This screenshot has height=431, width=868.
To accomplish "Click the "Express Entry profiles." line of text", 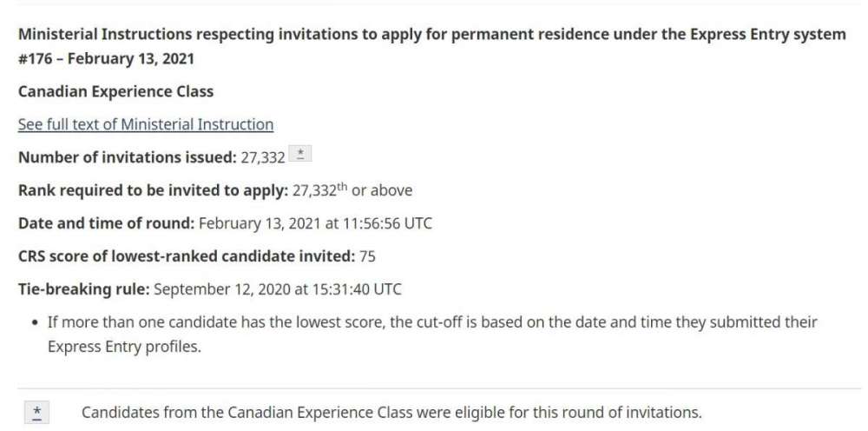I will [x=123, y=348].
